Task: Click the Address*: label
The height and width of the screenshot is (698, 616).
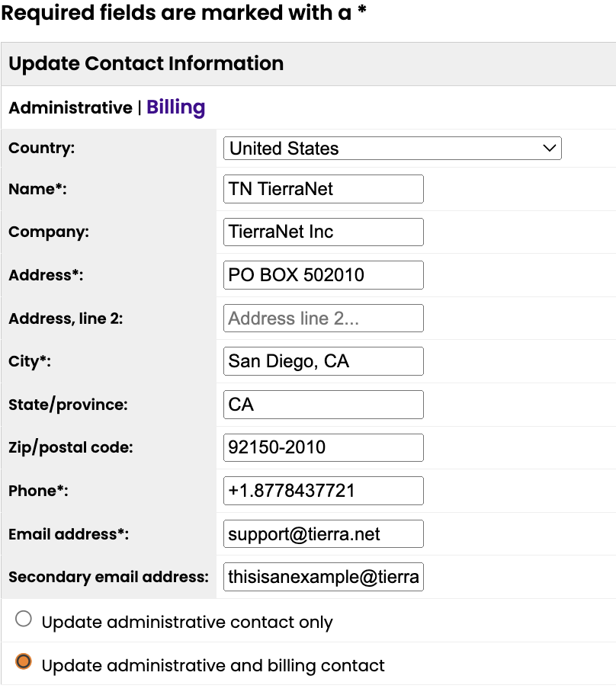Action: click(x=46, y=275)
